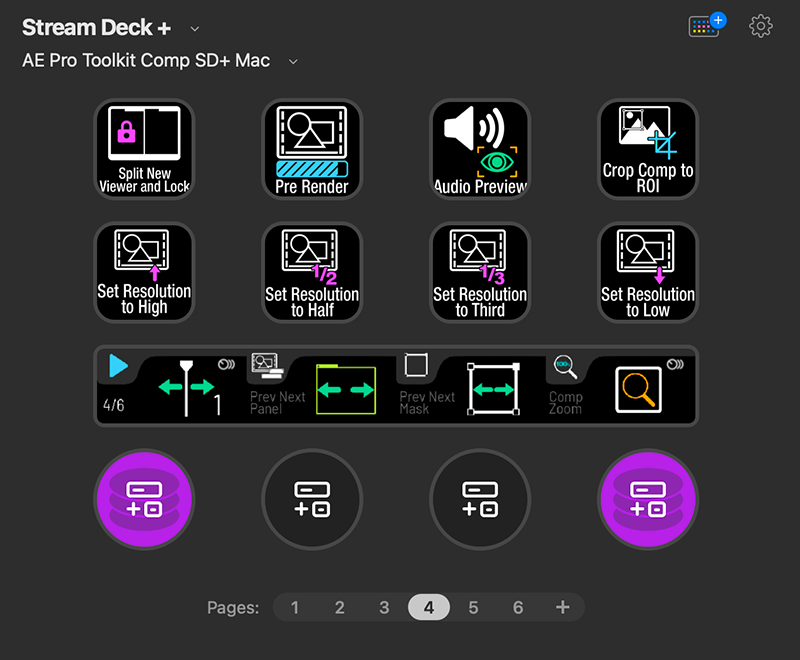Open the AE Pro Toolkit profile dropdown

291,61
